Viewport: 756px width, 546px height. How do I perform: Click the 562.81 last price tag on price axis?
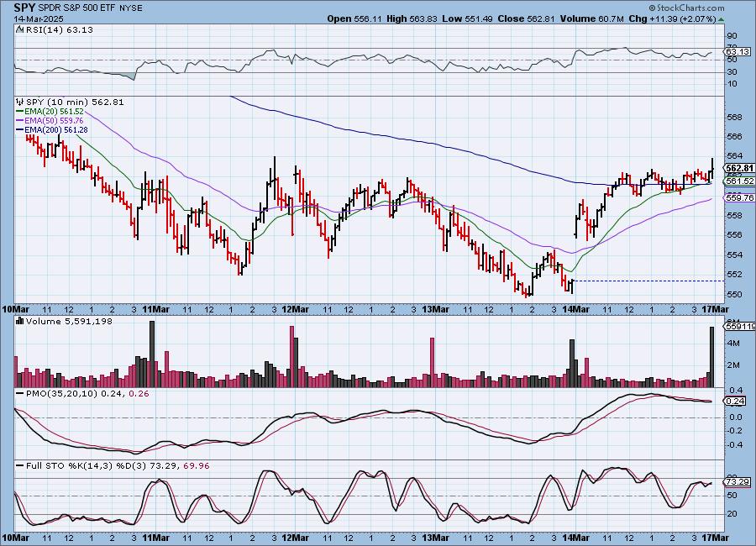pos(739,168)
